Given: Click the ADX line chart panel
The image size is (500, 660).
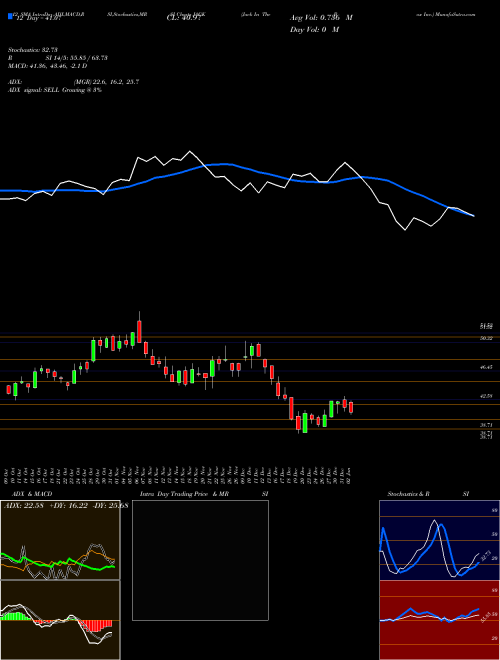Looking at the screenshot, I should pos(60,540).
